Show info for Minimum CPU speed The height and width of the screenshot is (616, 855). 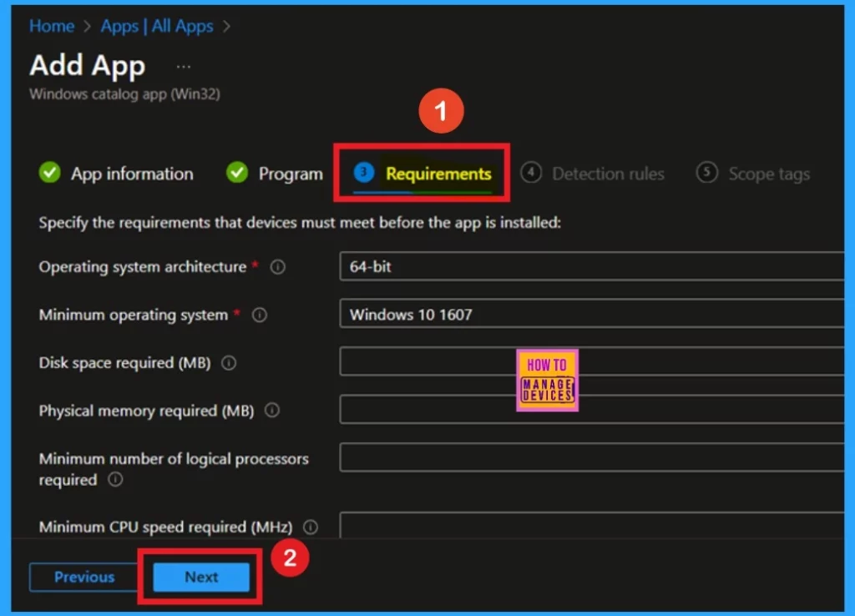click(311, 528)
